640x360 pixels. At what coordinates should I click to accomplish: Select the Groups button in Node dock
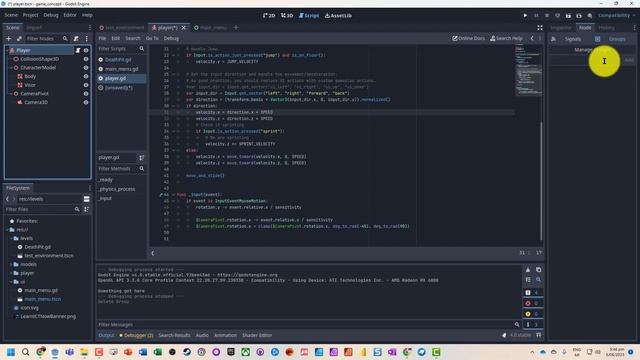(617, 39)
